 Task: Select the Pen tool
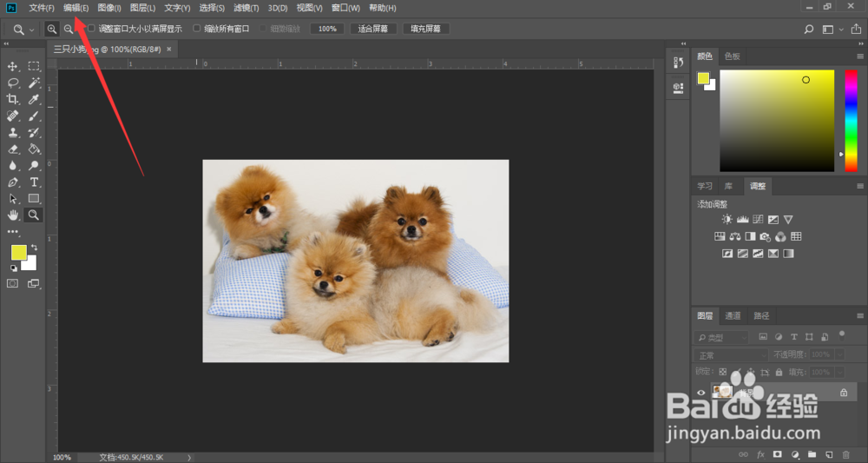(x=12, y=182)
